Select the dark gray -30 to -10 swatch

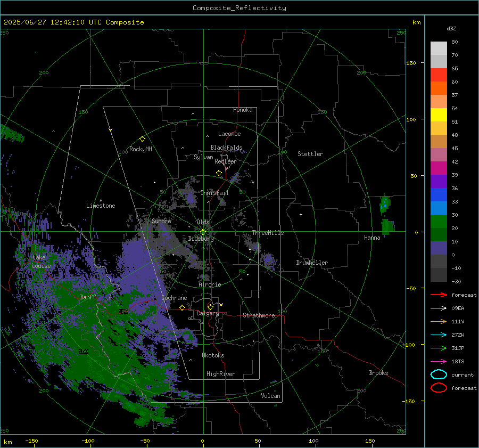tap(439, 274)
